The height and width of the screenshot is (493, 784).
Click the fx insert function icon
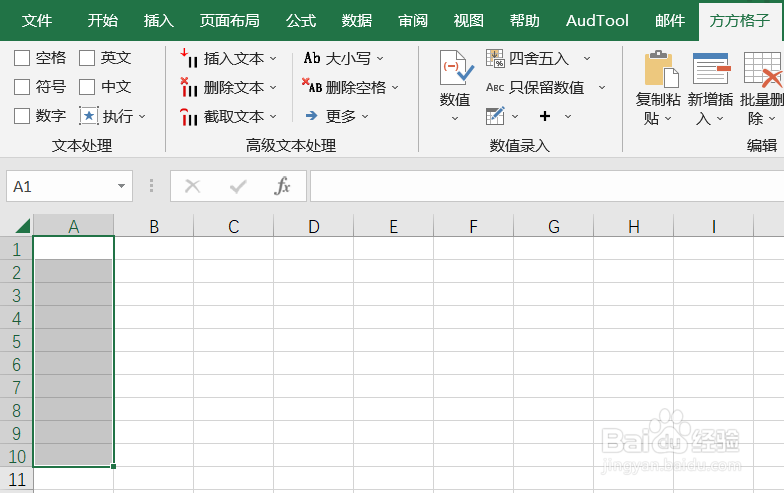[x=282, y=186]
